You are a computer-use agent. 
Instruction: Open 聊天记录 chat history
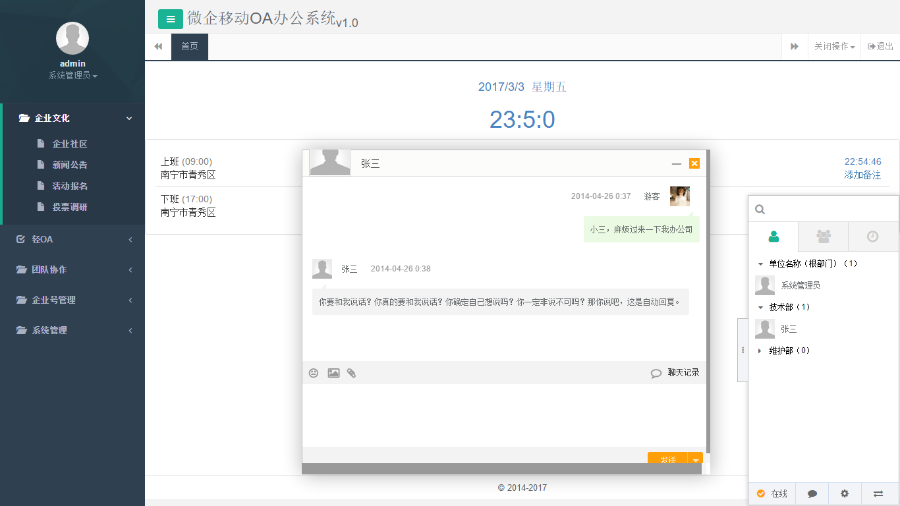[x=675, y=373]
